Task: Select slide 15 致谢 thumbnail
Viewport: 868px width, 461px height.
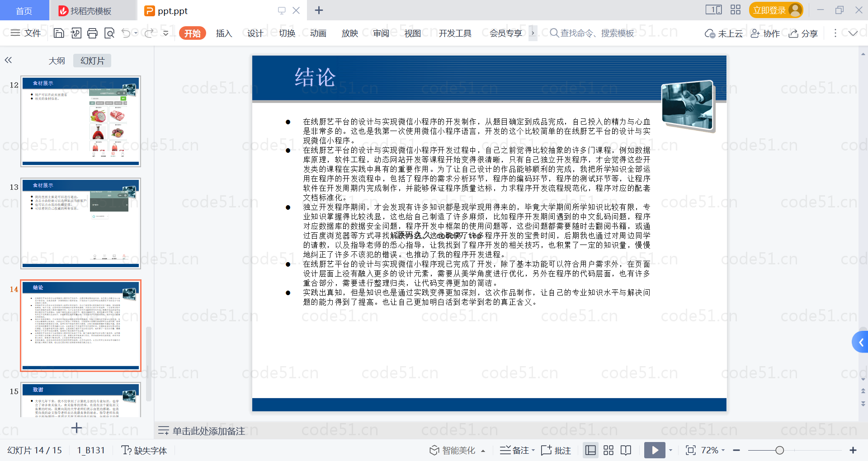Action: point(80,400)
